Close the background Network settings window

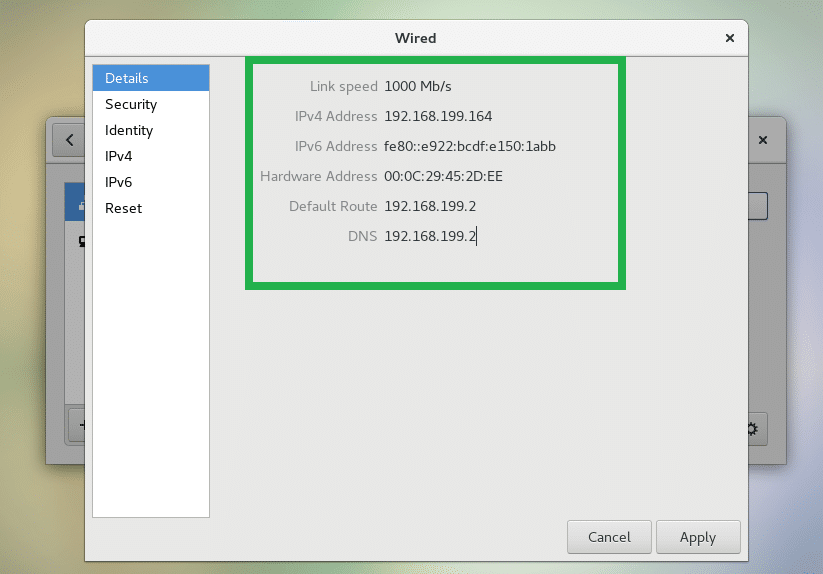point(763,140)
